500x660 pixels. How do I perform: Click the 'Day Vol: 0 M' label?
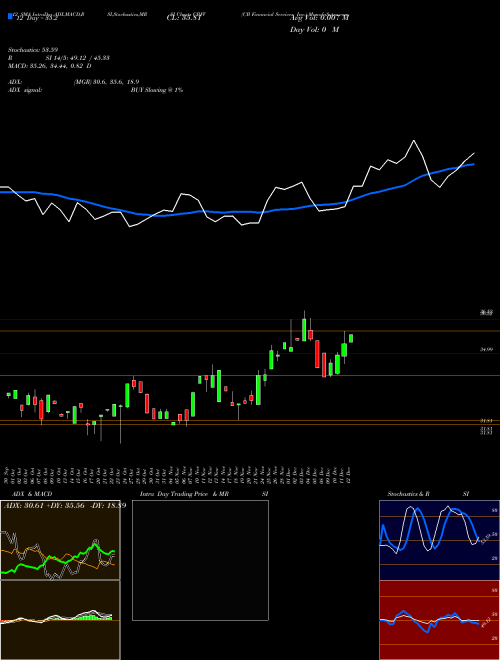(x=314, y=30)
